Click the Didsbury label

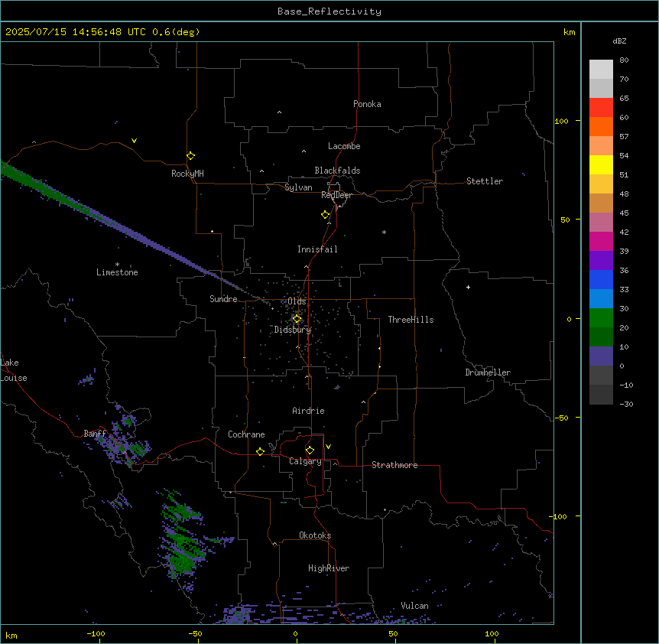[x=293, y=330]
